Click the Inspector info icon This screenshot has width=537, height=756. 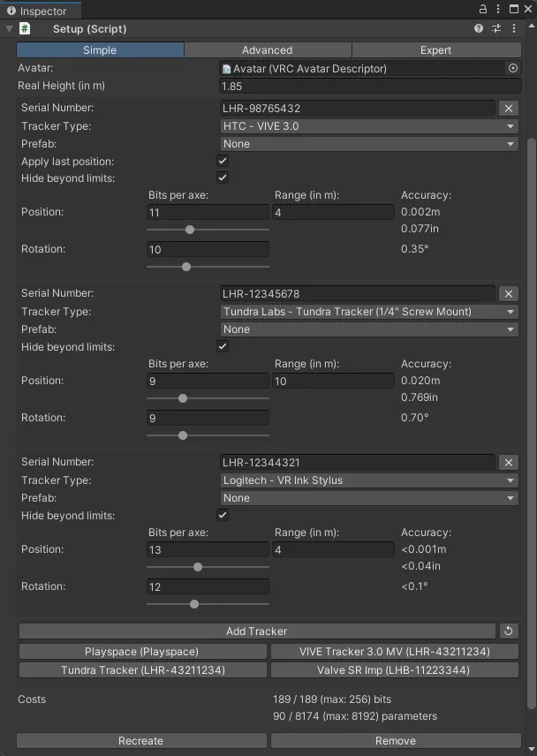point(11,11)
